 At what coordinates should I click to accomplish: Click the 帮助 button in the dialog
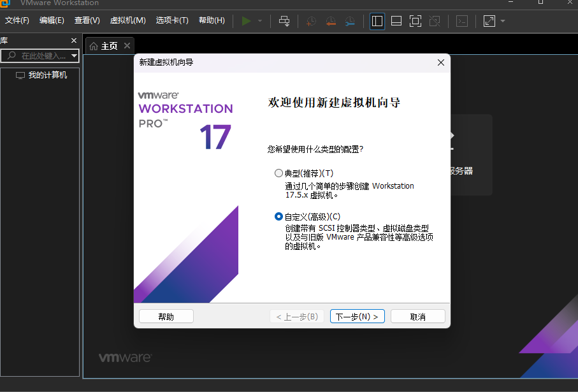coord(166,317)
